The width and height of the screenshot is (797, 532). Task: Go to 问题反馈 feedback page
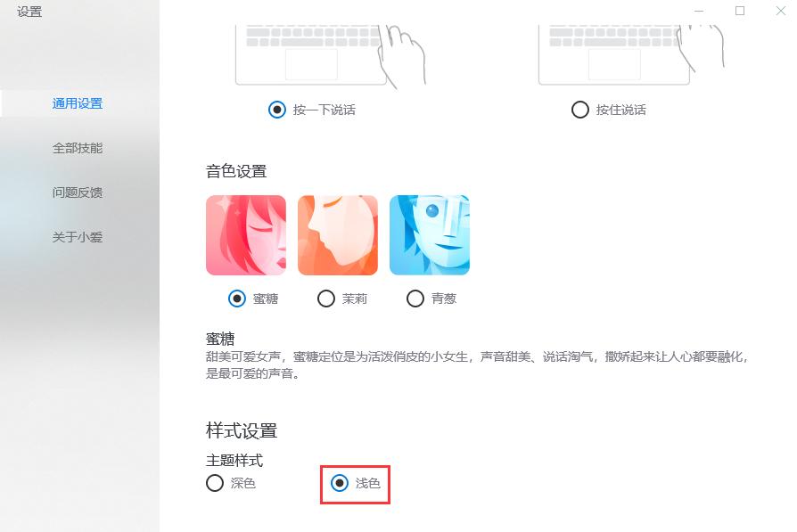tap(78, 192)
